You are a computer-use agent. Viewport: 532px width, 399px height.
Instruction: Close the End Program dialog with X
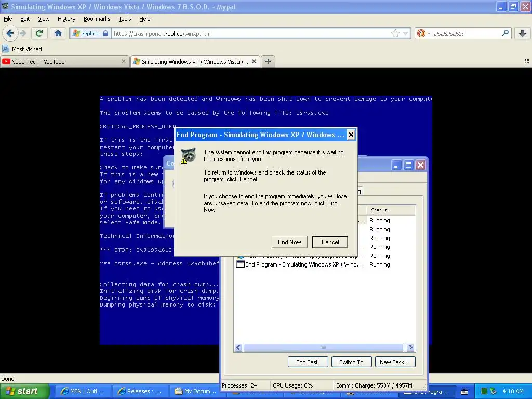coord(351,135)
